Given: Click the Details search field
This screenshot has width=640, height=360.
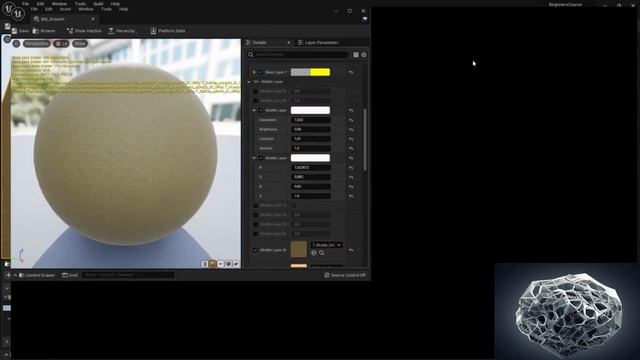Looking at the screenshot, I should [x=299, y=55].
